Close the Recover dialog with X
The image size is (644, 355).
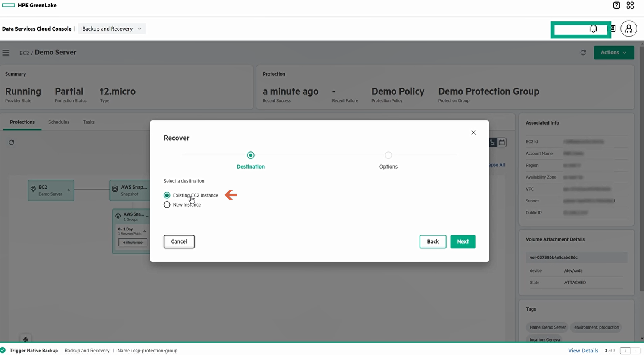[473, 132]
